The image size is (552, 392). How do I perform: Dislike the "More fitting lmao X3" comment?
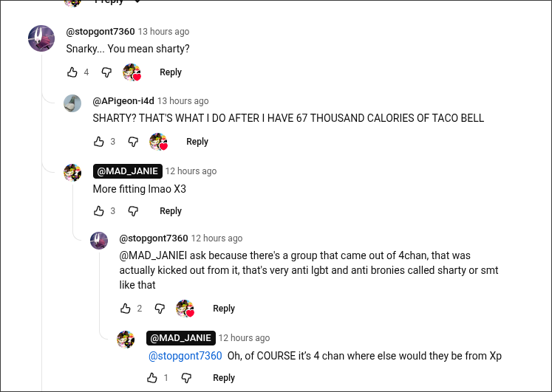tap(133, 211)
